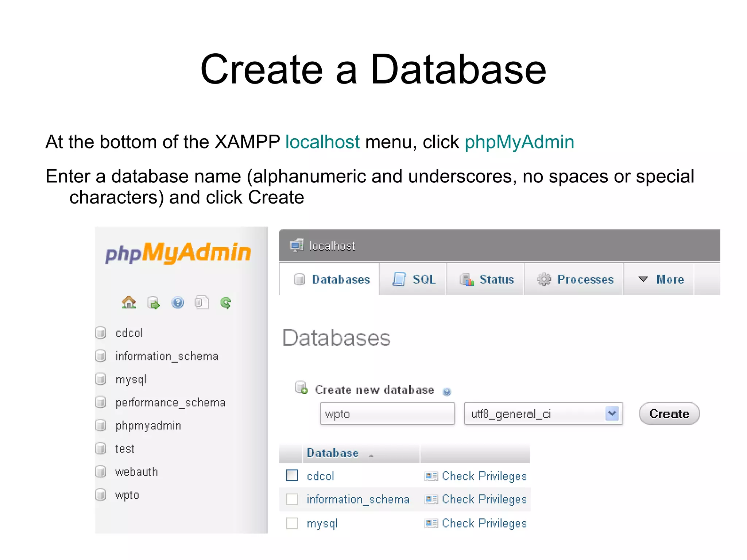
Task: Open the SQL tab
Action: 413,279
